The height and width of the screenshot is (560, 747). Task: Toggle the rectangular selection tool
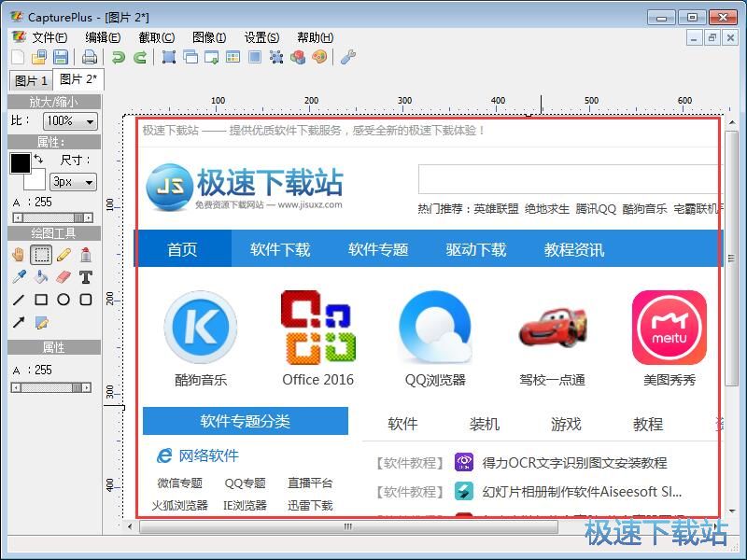41,254
